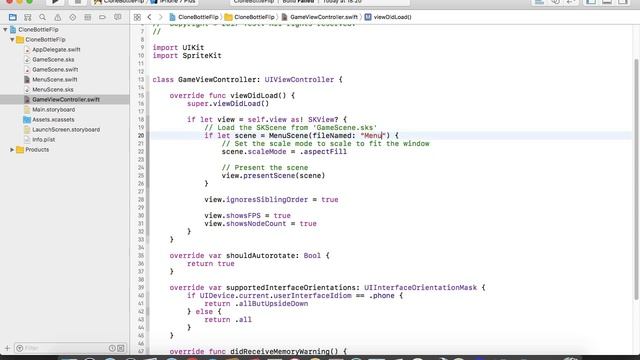The image size is (640, 360).
Task: Open the Breakpoint navigator icon
Action: coord(102,17)
